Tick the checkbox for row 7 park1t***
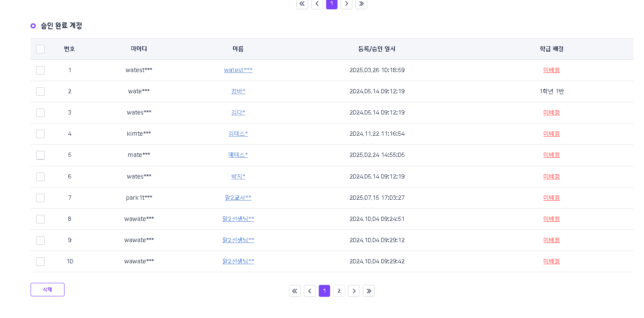Viewport: 644px width, 318px height. (x=40, y=198)
